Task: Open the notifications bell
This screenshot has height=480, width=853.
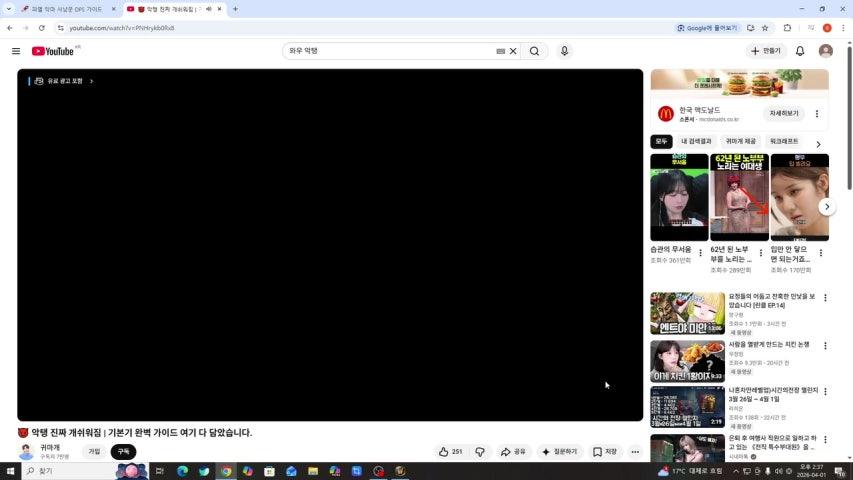Action: pyautogui.click(x=800, y=51)
